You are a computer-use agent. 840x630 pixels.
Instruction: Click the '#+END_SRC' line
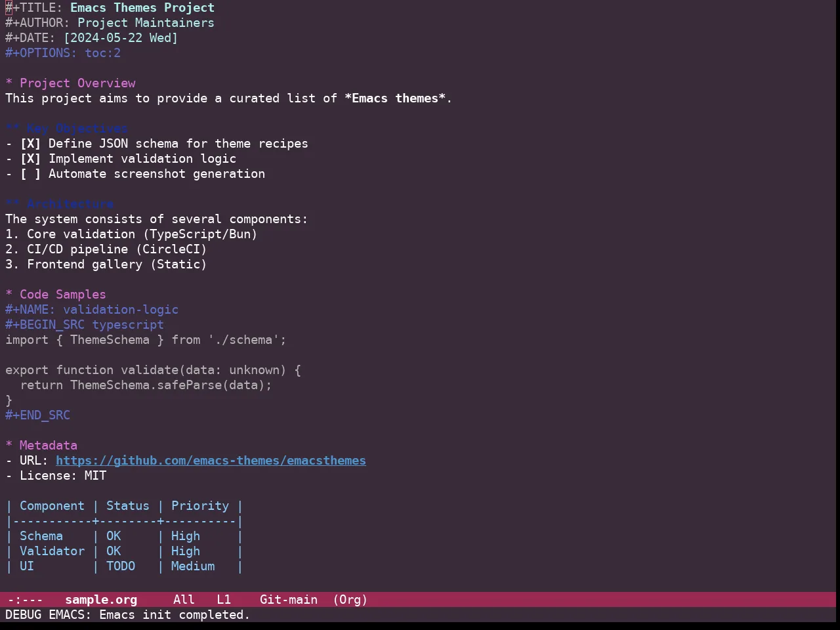pyautogui.click(x=37, y=415)
